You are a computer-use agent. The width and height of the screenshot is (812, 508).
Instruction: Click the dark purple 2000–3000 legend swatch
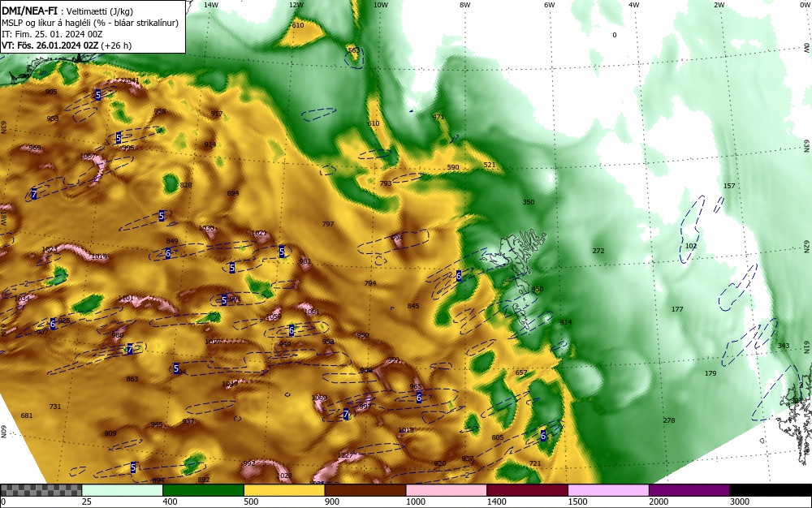click(x=689, y=490)
